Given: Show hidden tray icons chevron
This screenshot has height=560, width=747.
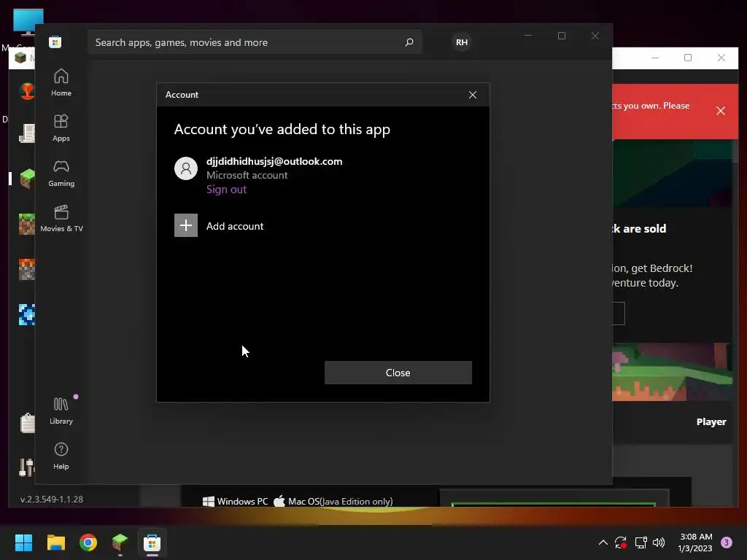Looking at the screenshot, I should pos(603,542).
